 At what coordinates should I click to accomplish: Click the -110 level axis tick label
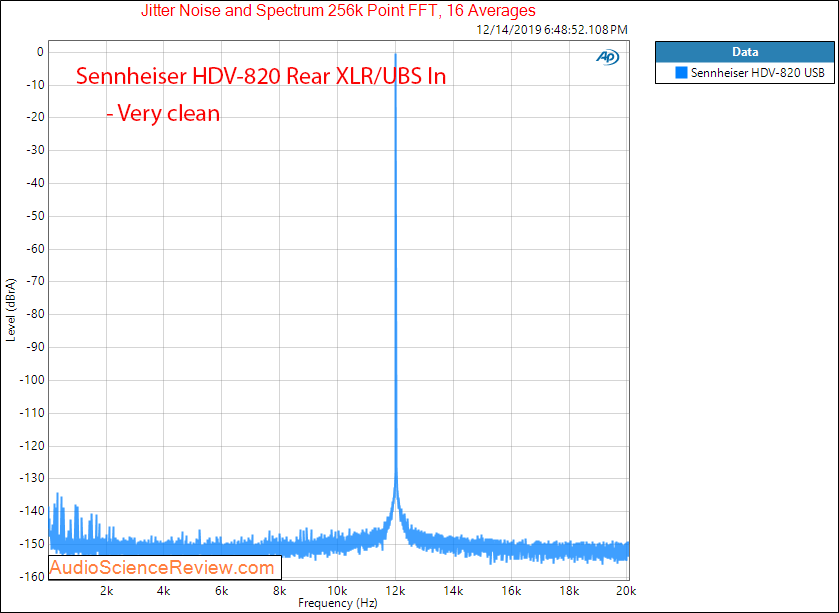(x=32, y=413)
